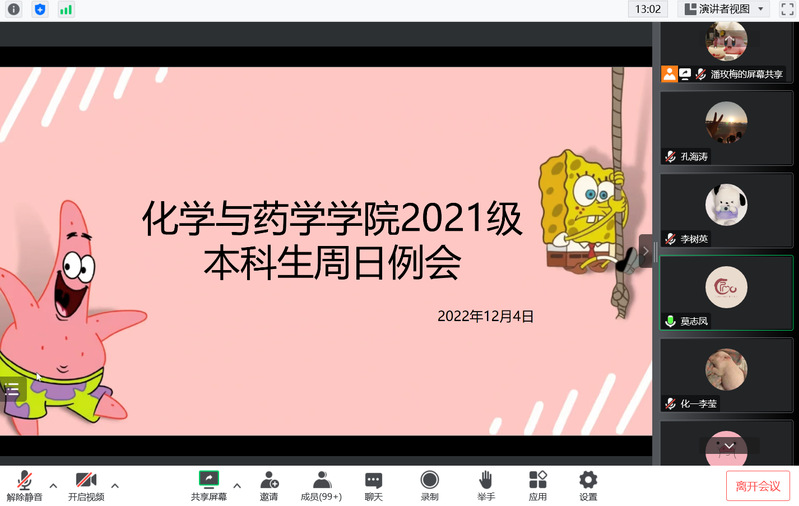Click the orange host icon on 潘玫梅 tile

click(669, 74)
